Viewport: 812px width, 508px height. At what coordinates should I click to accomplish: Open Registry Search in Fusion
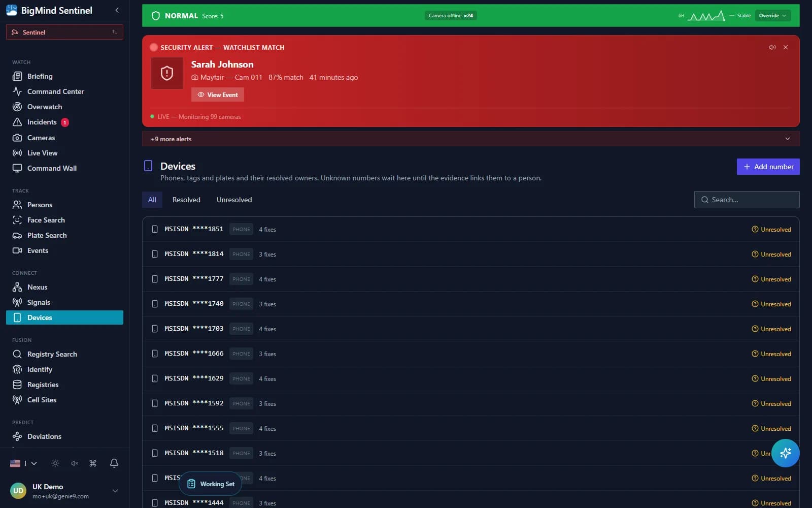(x=64, y=354)
